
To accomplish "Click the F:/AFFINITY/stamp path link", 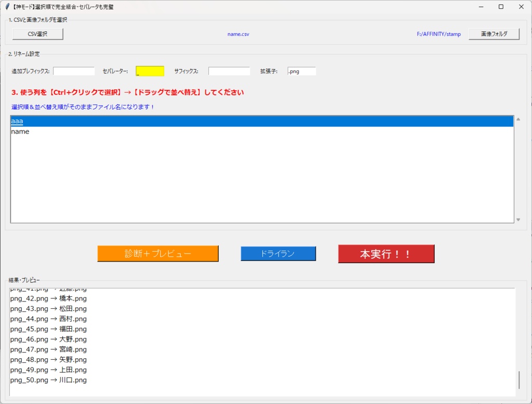I will [x=438, y=33].
